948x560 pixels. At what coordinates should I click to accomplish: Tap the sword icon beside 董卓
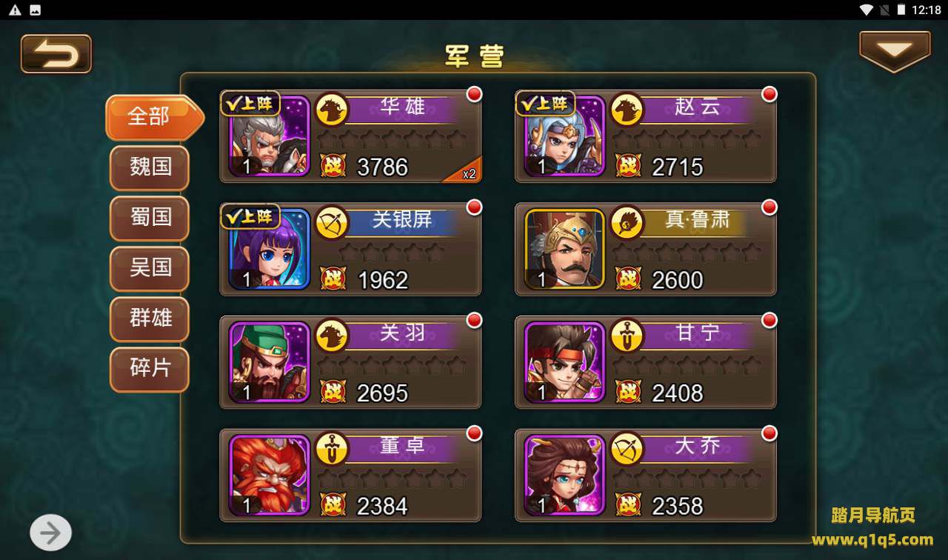[332, 448]
